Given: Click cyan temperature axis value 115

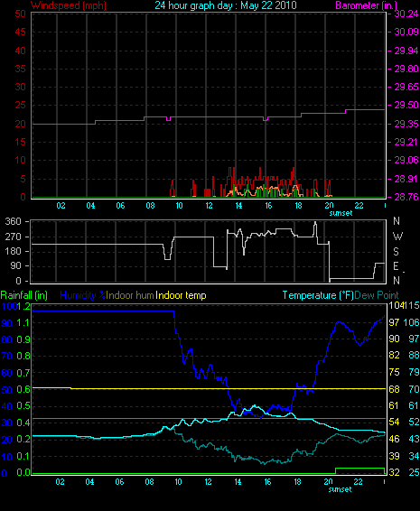Looking at the screenshot, I should [x=412, y=305].
